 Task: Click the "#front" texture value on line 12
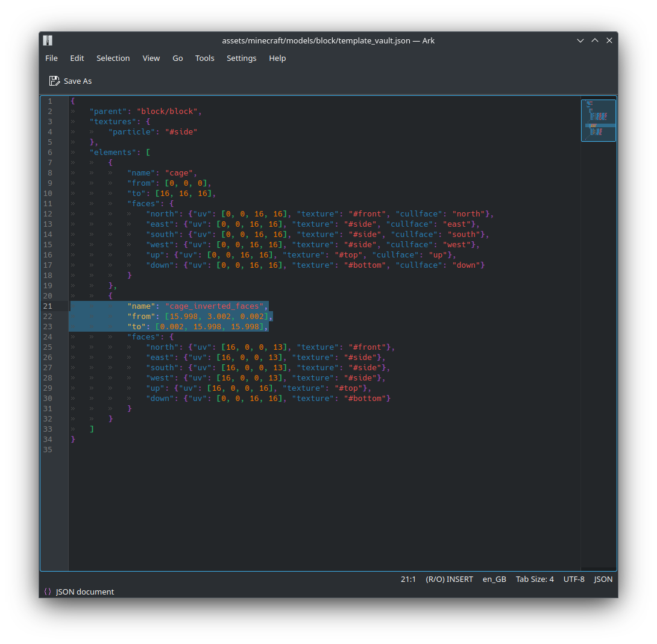367,214
